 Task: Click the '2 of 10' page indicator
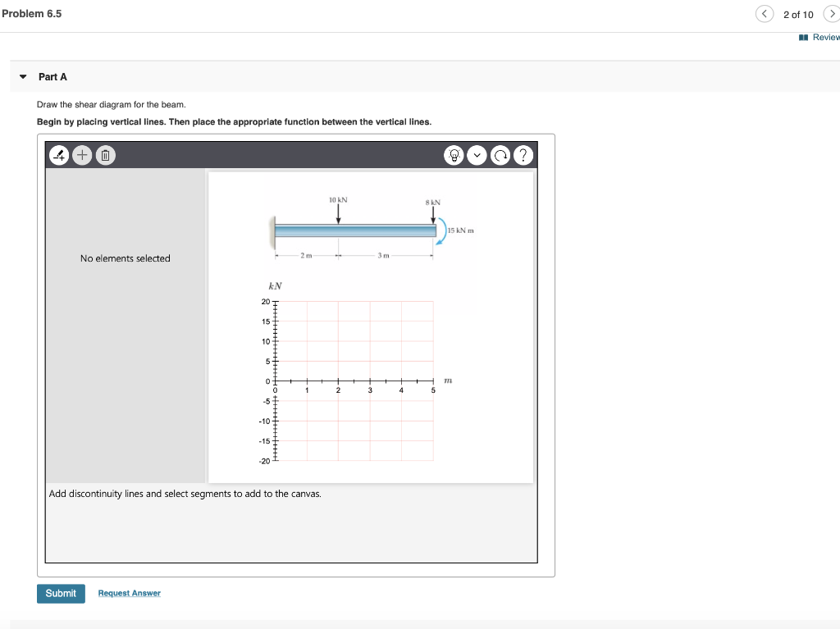[x=798, y=15]
